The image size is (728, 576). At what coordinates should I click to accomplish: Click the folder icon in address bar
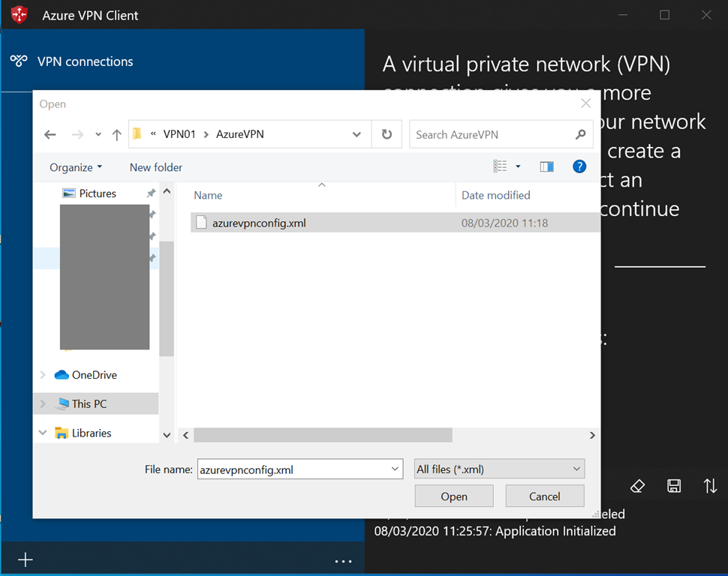coord(137,134)
